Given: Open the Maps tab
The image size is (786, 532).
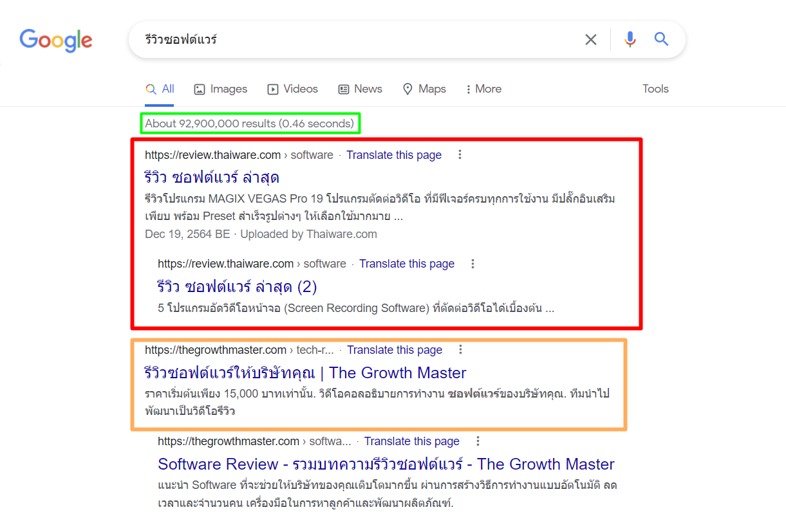Looking at the screenshot, I should click(424, 89).
